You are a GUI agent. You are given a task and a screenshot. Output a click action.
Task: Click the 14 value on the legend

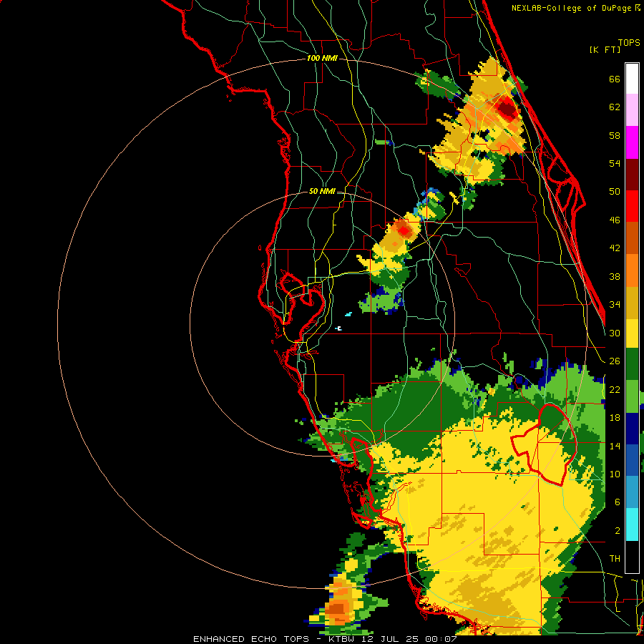[x=615, y=446]
